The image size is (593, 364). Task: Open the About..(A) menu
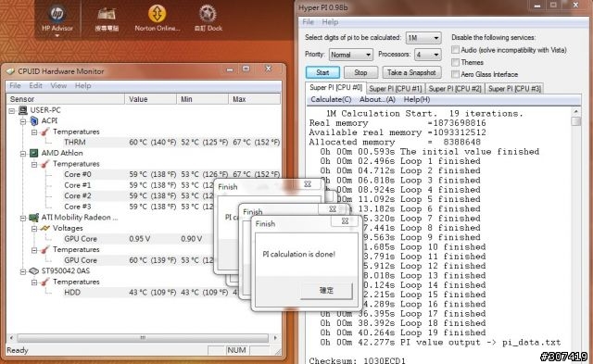pos(377,99)
